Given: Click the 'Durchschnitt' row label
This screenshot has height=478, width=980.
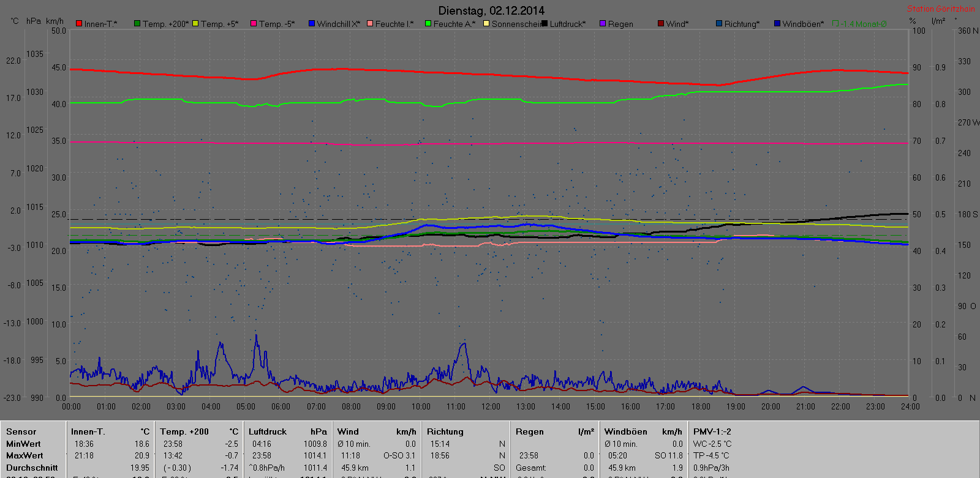Looking at the screenshot, I should (32, 468).
